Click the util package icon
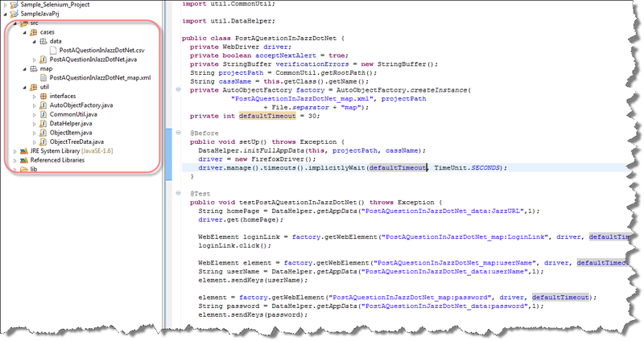Viewport: 644px width, 341px height. point(34,87)
